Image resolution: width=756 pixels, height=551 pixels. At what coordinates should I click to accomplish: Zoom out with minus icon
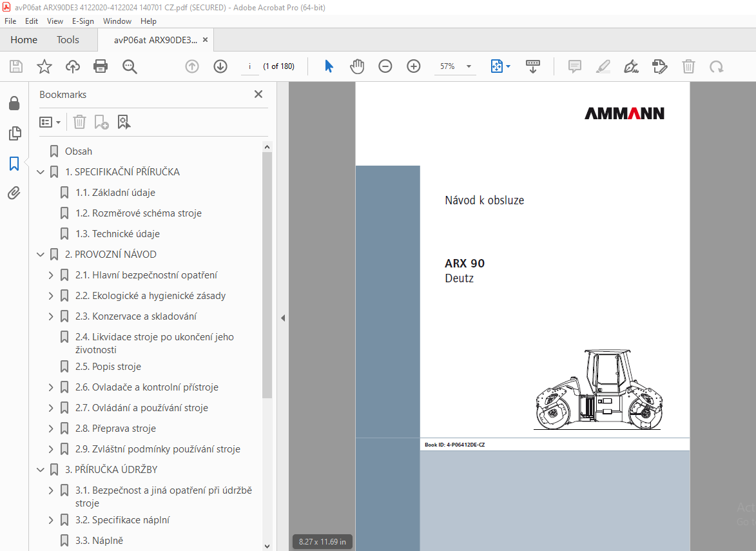[x=385, y=66]
